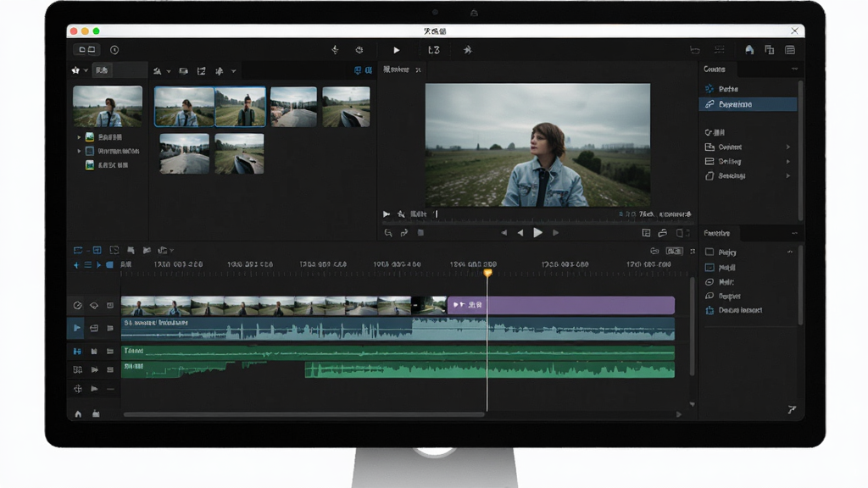This screenshot has width=868, height=488.
Task: Open the dropdown arrow next to the star icon
Action: pyautogui.click(x=86, y=71)
